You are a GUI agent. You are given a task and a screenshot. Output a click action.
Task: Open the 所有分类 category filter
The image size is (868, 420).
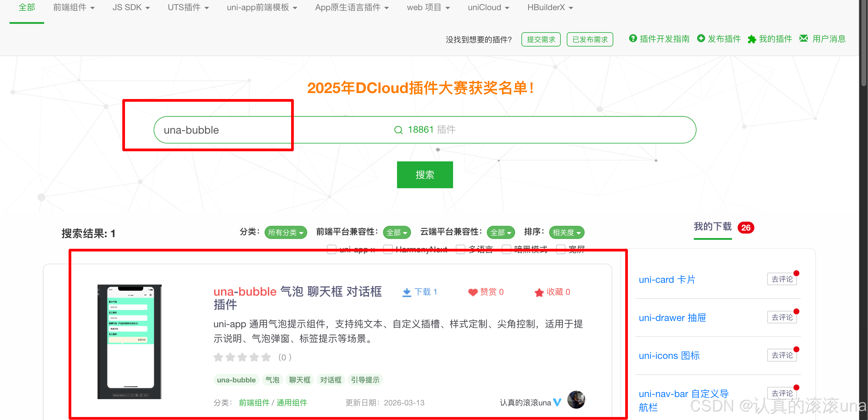[x=286, y=233]
